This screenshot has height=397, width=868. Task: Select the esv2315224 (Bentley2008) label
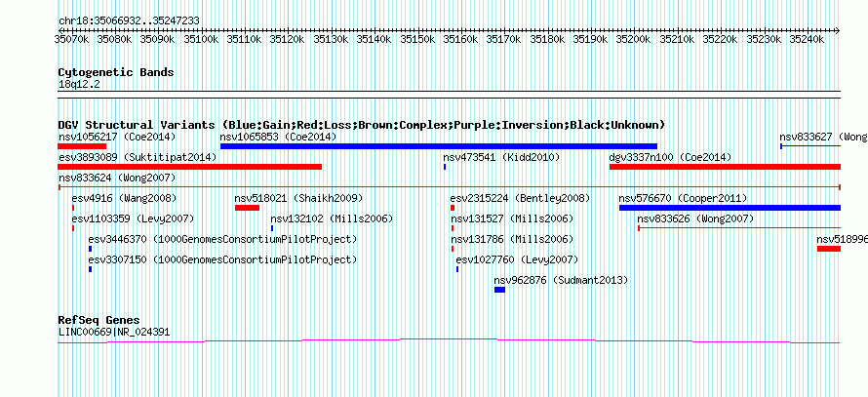[x=521, y=198]
